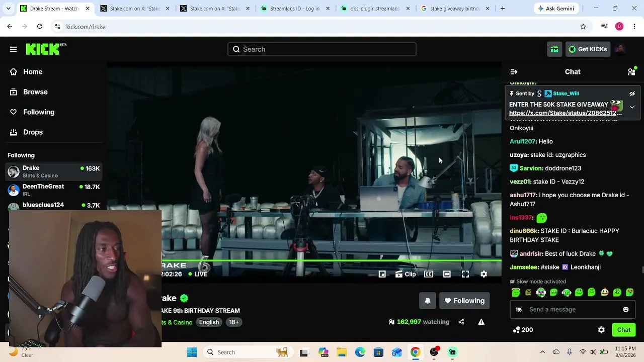Toggle closed captions on the video
Viewport: 644px width, 362px height.
point(428,274)
